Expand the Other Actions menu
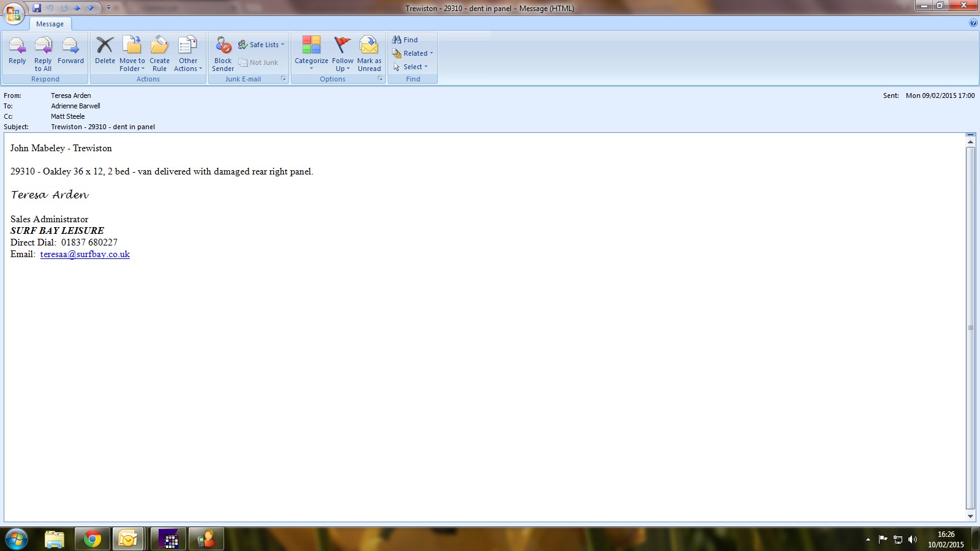The width and height of the screenshot is (980, 551). (188, 54)
